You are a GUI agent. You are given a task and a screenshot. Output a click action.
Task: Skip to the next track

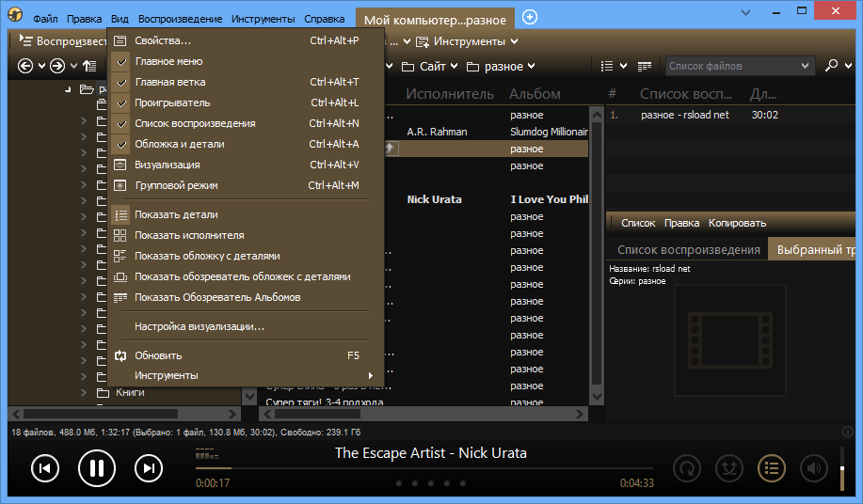pyautogui.click(x=149, y=468)
